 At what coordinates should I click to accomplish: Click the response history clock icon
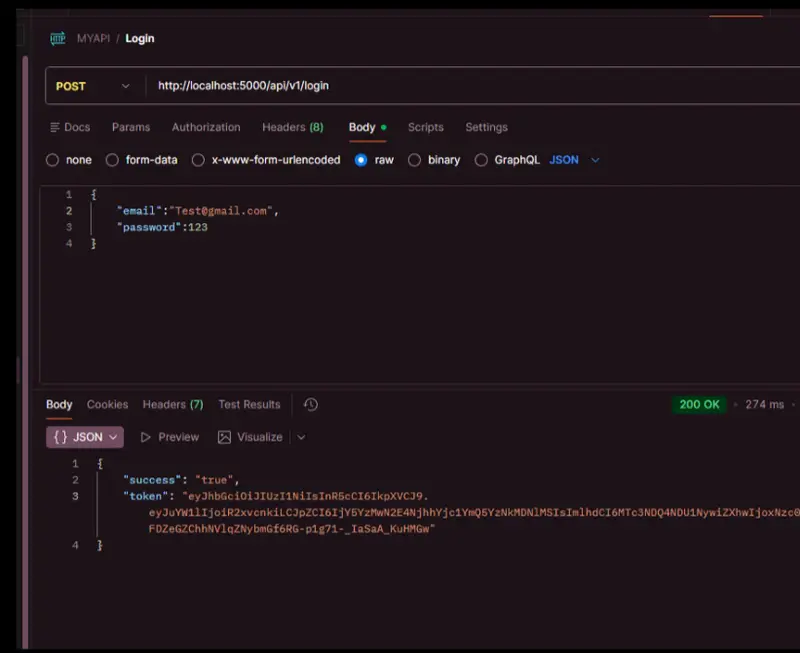click(311, 405)
